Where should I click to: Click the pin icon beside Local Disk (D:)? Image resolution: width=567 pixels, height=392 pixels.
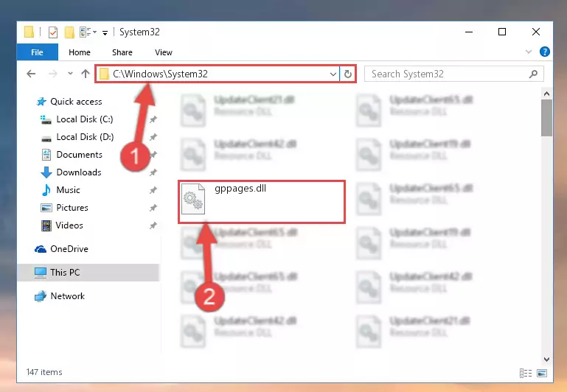coord(153,137)
